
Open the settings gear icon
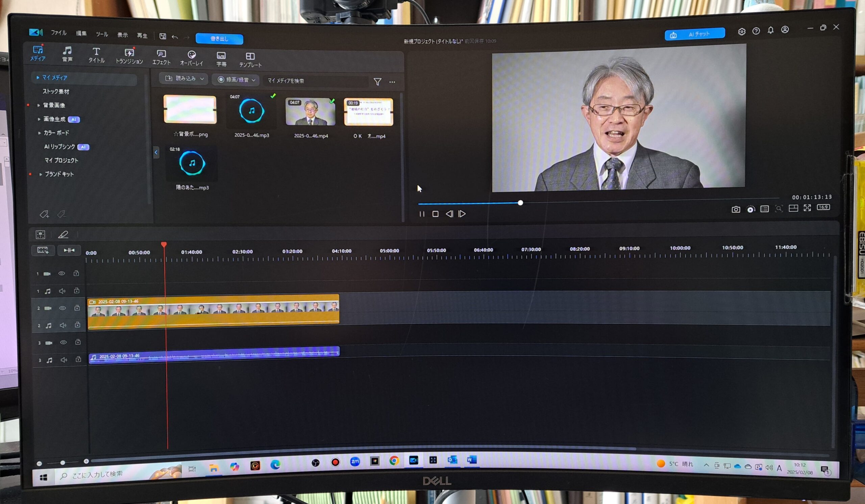pyautogui.click(x=742, y=31)
